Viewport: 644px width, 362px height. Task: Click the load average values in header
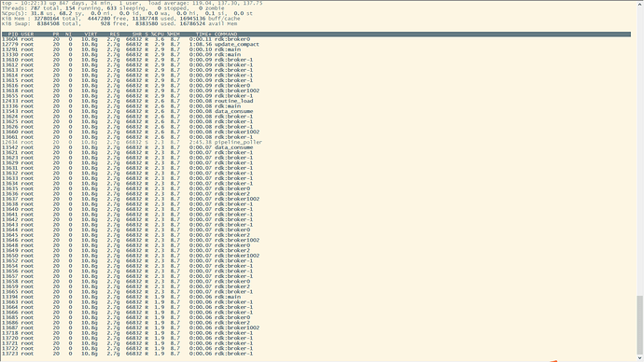click(x=227, y=3)
